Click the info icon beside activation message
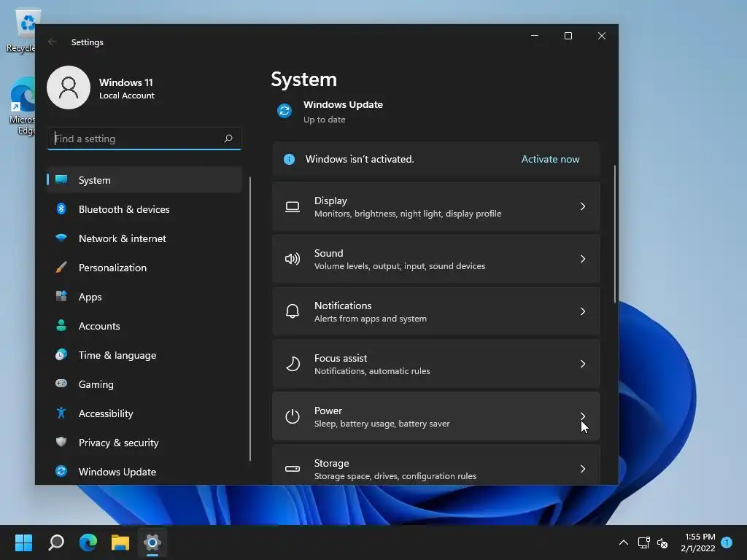This screenshot has height=560, width=747. coord(289,159)
